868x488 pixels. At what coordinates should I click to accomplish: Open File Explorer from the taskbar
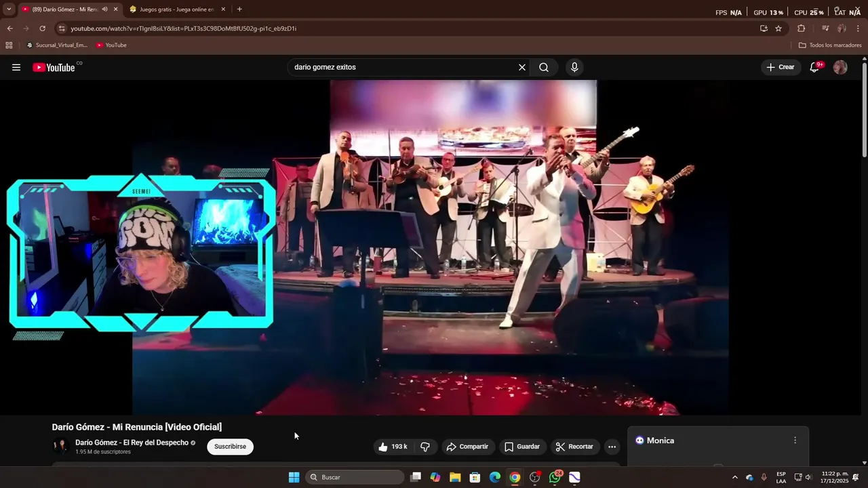[455, 477]
